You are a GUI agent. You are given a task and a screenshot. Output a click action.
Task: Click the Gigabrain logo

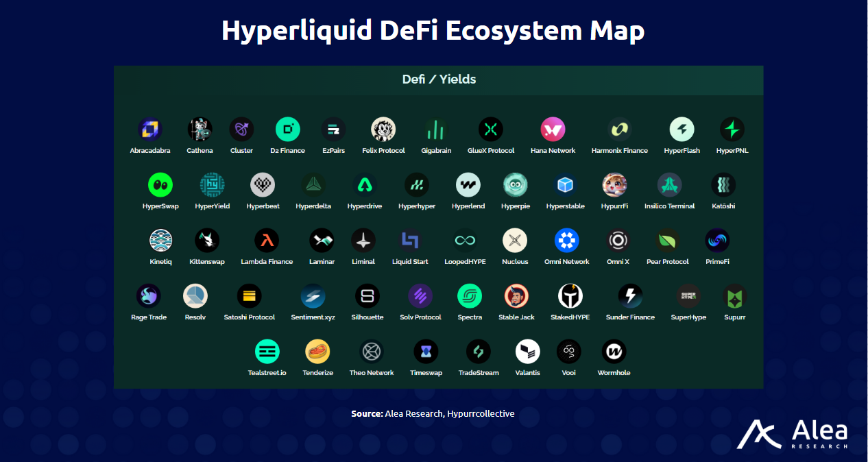click(437, 127)
